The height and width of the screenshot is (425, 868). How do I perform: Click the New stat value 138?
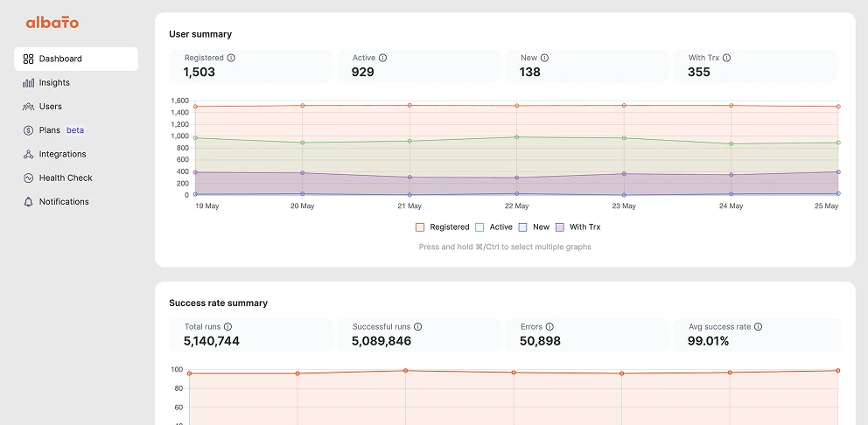click(529, 72)
